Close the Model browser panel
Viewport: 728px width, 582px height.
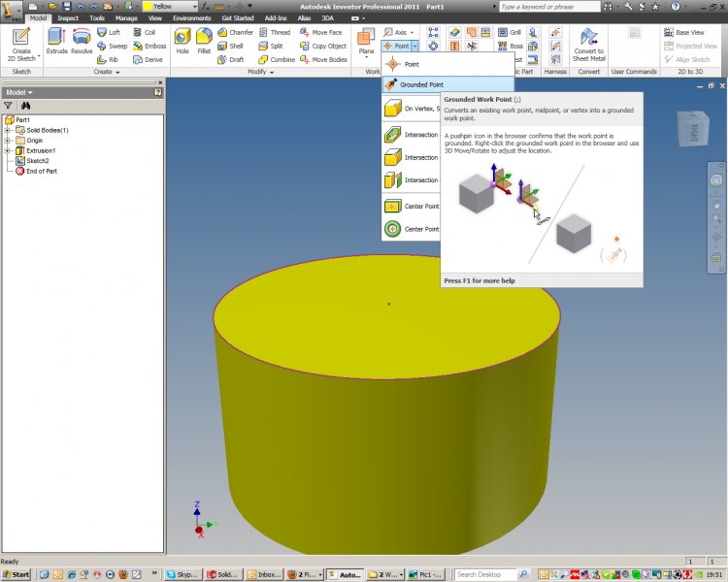160,82
